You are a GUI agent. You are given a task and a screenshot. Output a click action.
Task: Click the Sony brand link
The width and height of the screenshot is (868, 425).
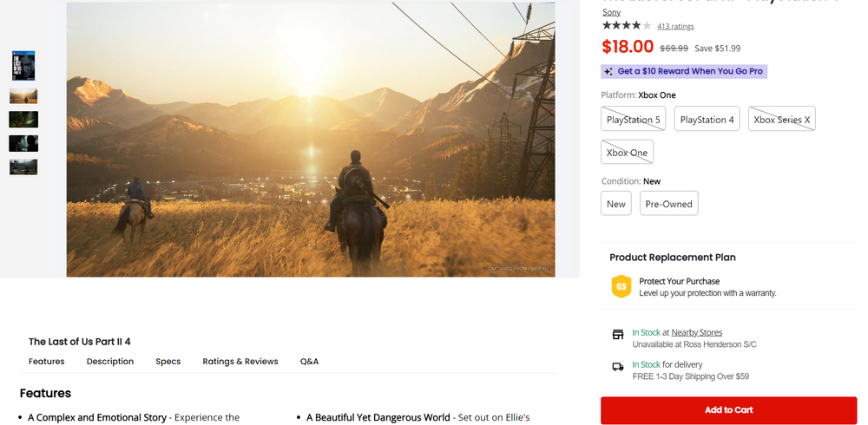tap(611, 12)
